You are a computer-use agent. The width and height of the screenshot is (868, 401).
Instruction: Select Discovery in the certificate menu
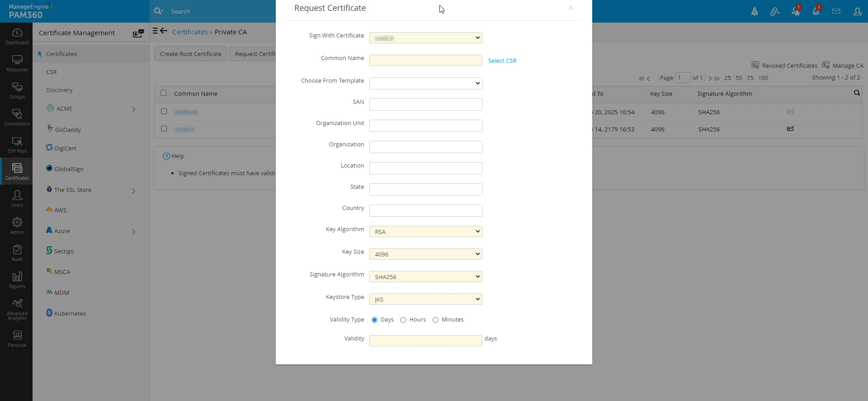pos(59,90)
